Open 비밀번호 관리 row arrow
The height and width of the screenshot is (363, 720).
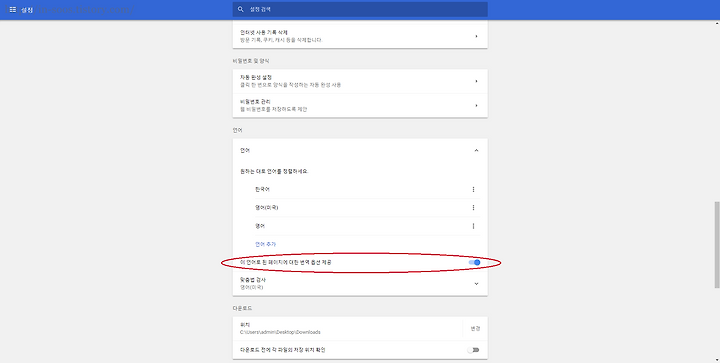pos(476,106)
